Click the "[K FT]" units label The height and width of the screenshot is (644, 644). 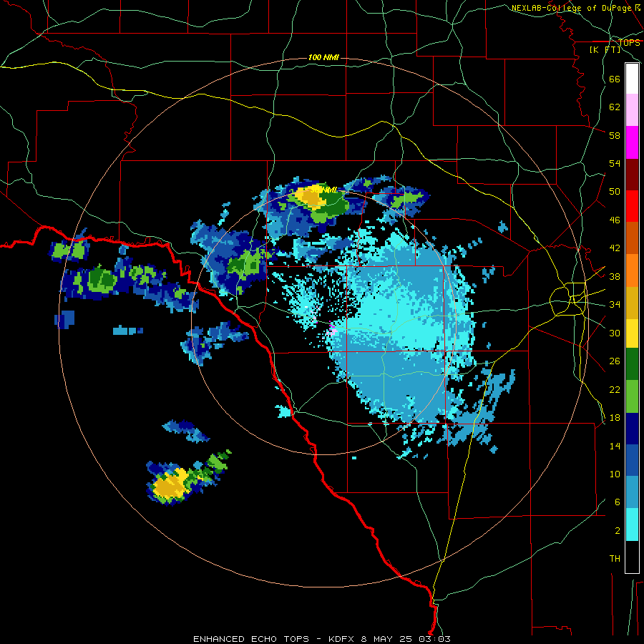point(605,49)
